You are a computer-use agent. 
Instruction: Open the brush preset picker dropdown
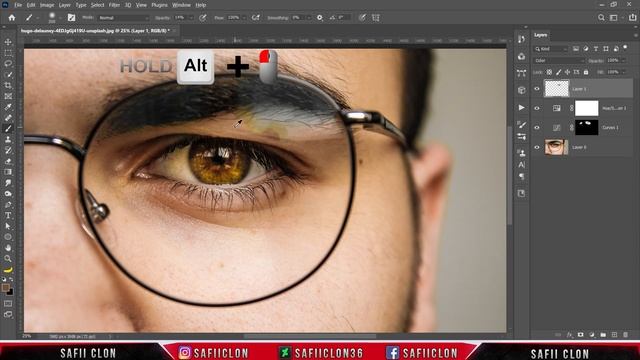click(x=60, y=18)
